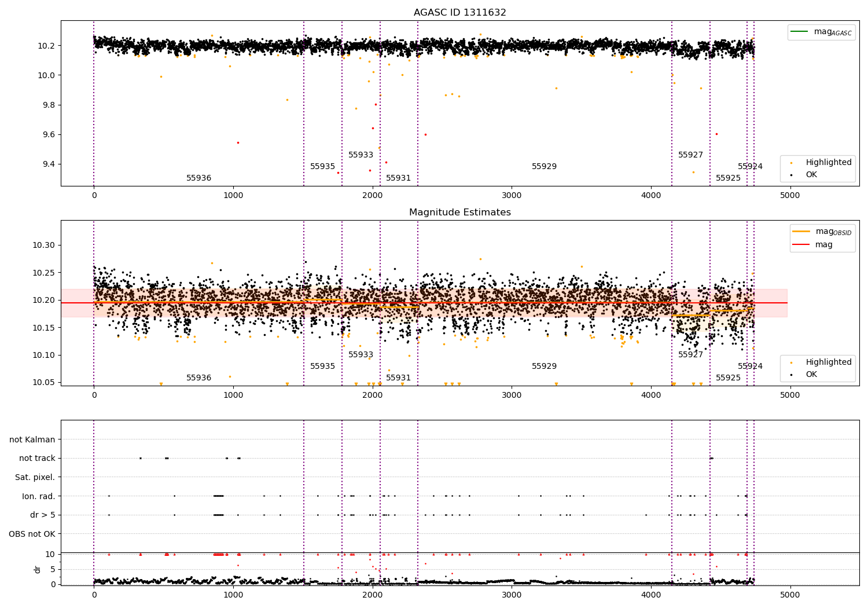868x608 pixels.
Task: Click the "dr > 5" row label
Action: [43, 515]
